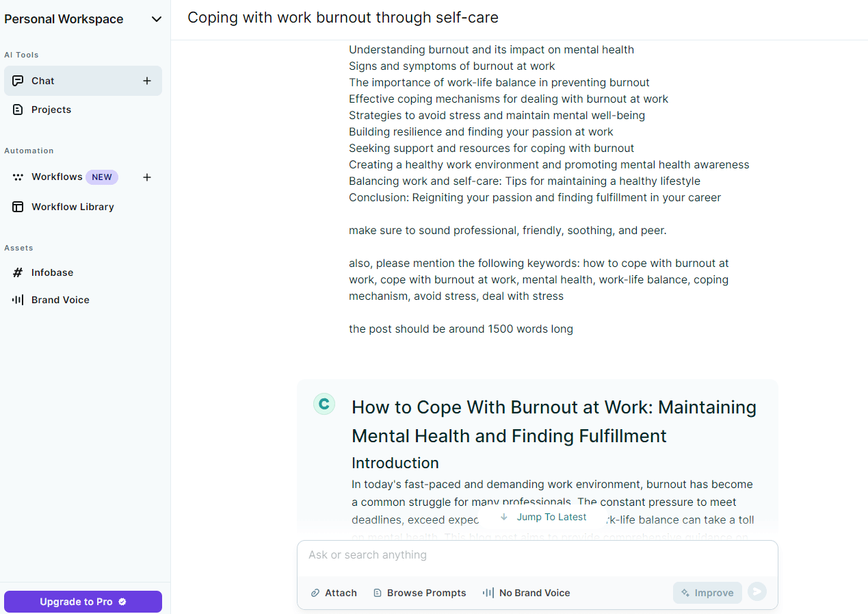Click the Infobase hash icon
This screenshot has height=614, width=868.
[18, 272]
